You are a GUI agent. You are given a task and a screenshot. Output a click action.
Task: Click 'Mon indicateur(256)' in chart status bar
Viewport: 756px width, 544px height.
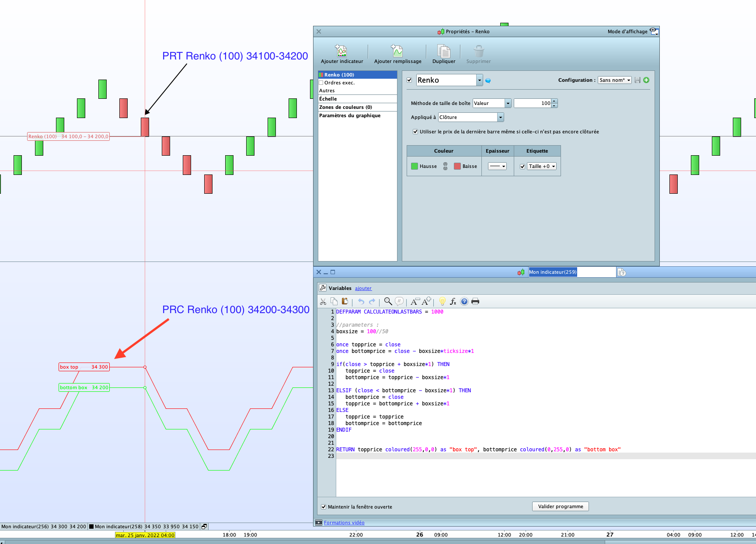tap(44, 527)
